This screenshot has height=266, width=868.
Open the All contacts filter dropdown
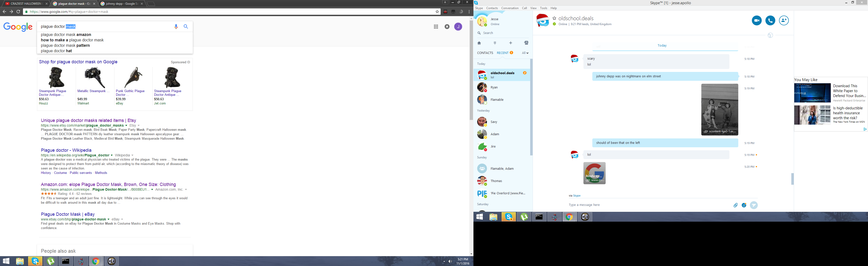point(525,53)
